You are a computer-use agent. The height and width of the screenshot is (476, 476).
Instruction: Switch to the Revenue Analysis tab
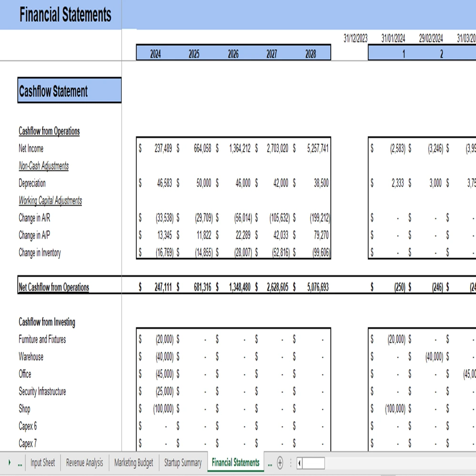click(x=84, y=463)
